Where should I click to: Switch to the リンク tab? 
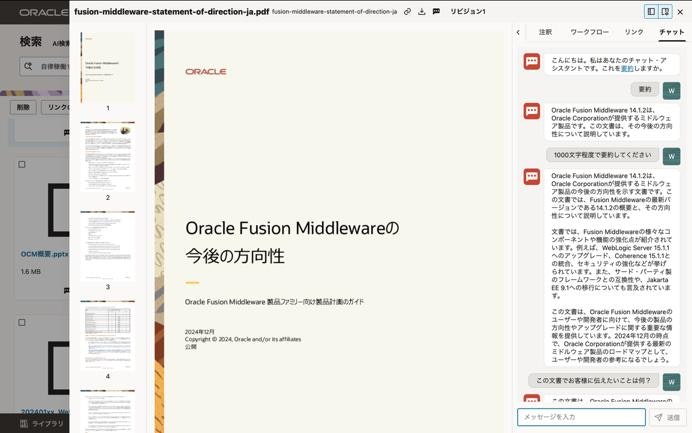point(634,32)
